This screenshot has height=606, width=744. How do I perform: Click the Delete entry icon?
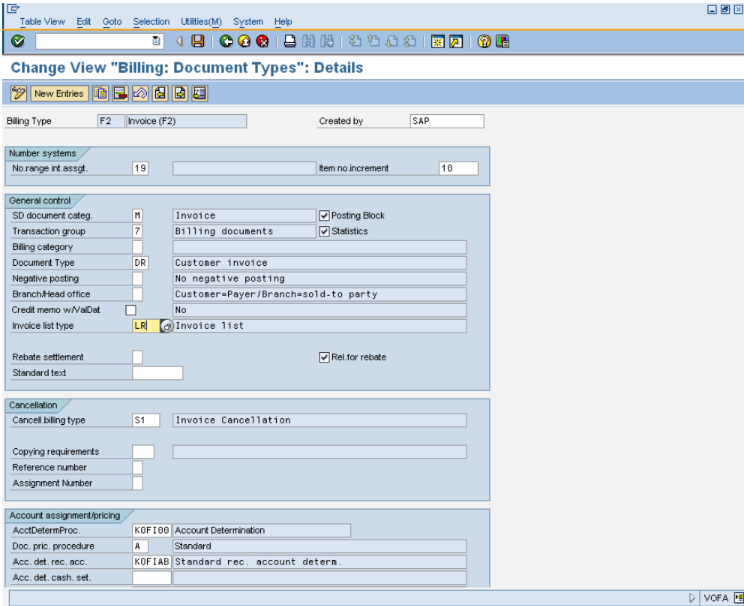click(120, 93)
